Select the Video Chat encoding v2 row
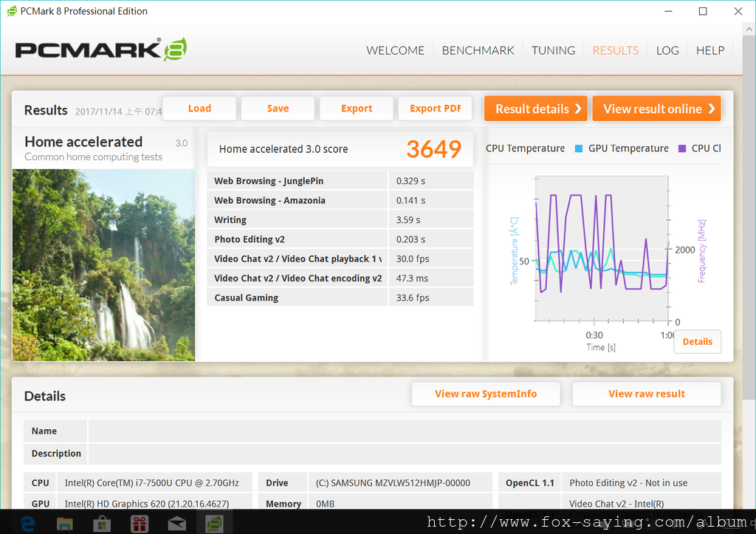Image resolution: width=756 pixels, height=534 pixels. [x=340, y=278]
